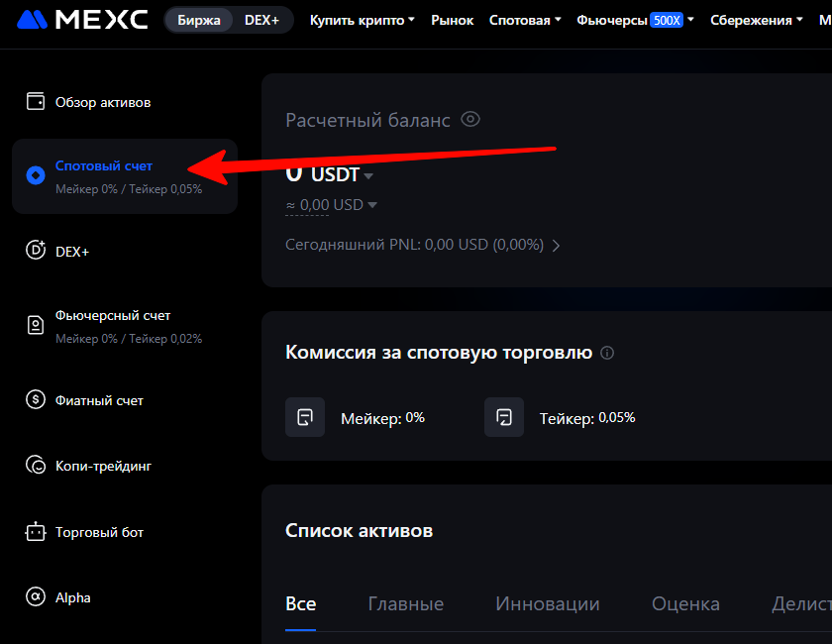This screenshot has width=832, height=644.
Task: Click the Мейкер fee icon
Action: (x=305, y=417)
